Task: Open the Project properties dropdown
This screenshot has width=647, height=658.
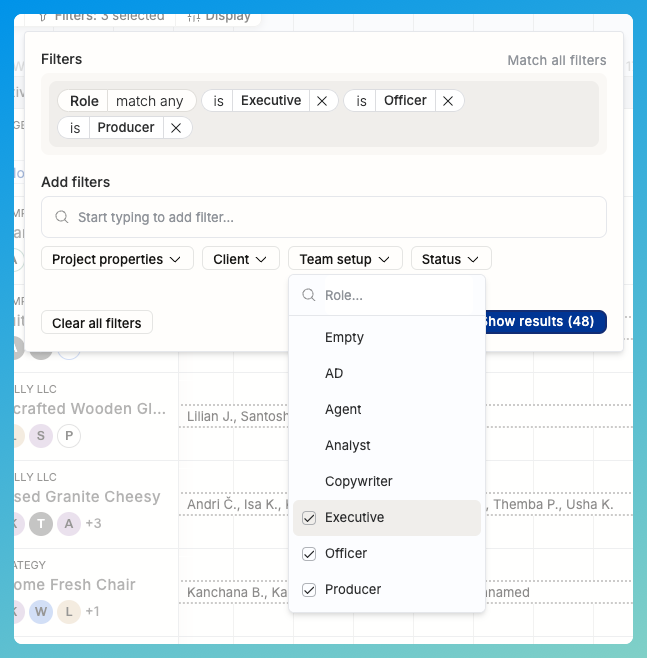Action: tap(117, 259)
